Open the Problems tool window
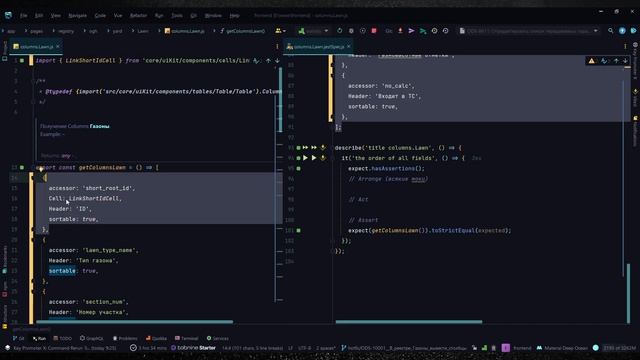 tap(125, 338)
